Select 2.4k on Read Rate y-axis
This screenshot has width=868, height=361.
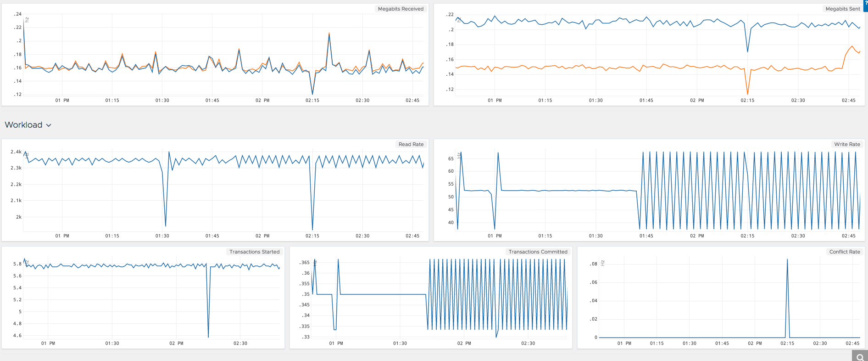click(x=16, y=152)
